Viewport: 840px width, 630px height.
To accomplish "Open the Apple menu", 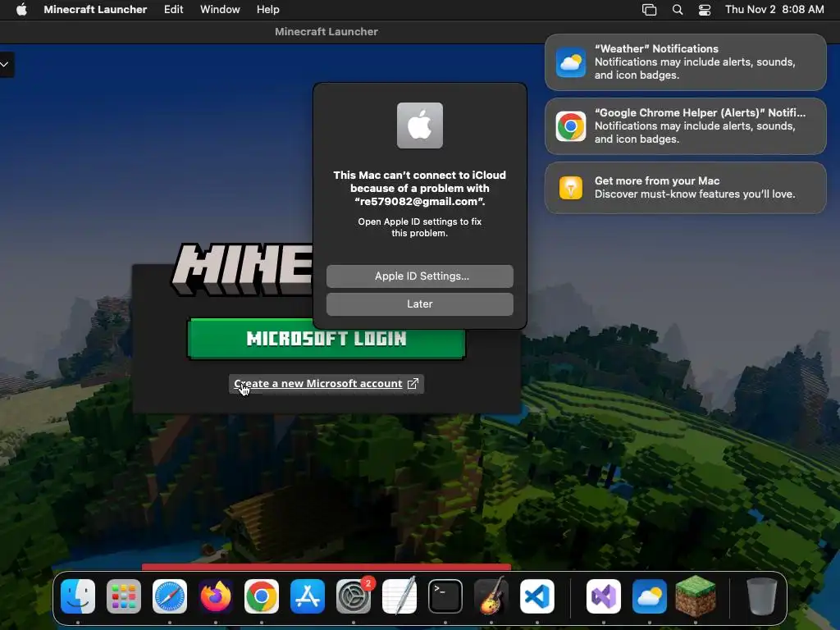I will click(x=21, y=9).
